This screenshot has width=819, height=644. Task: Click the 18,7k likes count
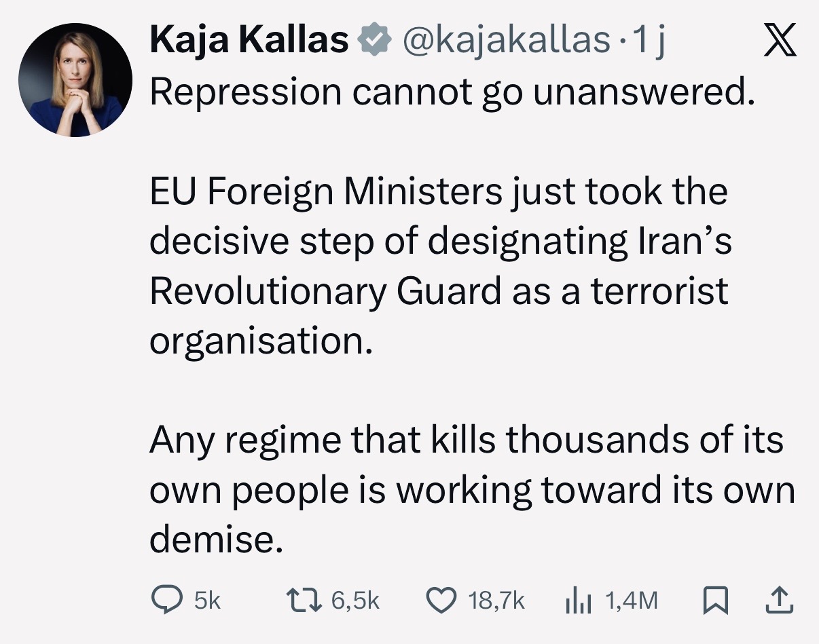tap(497, 601)
